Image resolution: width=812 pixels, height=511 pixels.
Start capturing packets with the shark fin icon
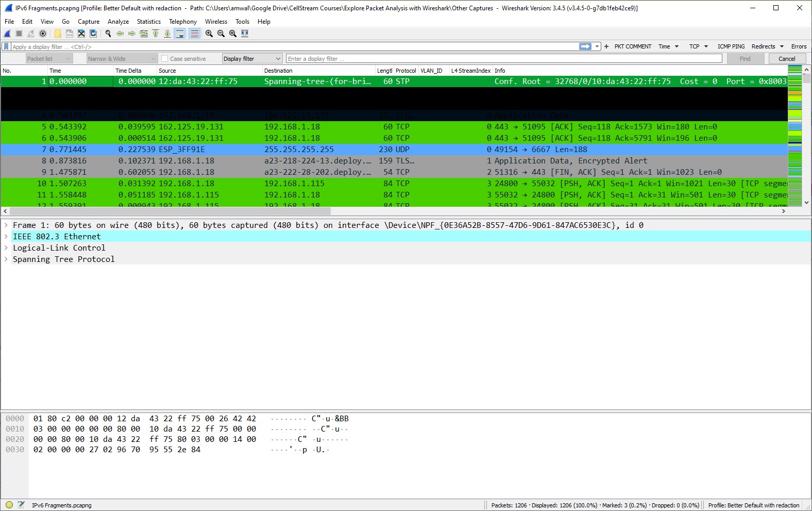tap(7, 34)
